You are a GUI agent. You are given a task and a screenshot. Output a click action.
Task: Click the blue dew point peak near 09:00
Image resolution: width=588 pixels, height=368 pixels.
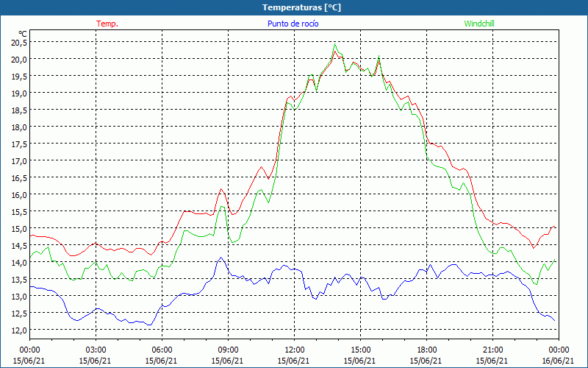point(220,258)
